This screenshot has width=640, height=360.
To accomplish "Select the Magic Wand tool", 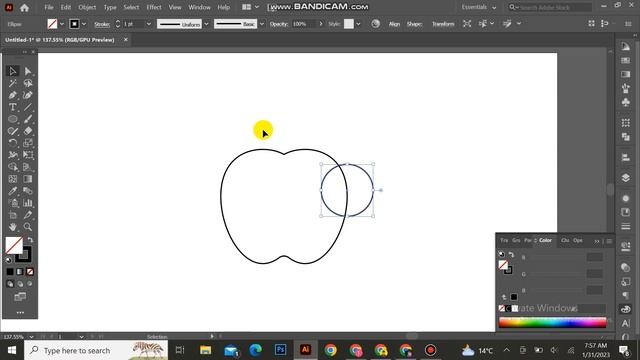I will click(13, 83).
